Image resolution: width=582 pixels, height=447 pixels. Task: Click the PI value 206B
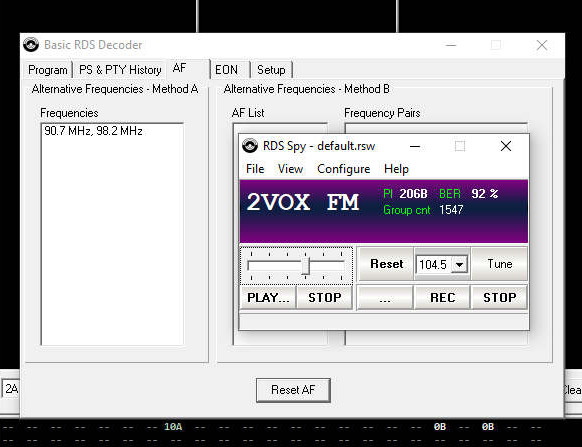pos(413,194)
